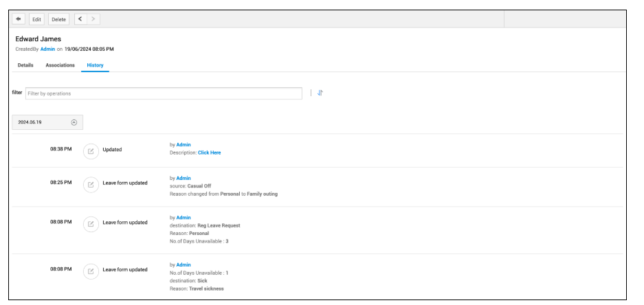Focus the Filter by operations field
Screen dimensions: 644x305
(x=164, y=93)
